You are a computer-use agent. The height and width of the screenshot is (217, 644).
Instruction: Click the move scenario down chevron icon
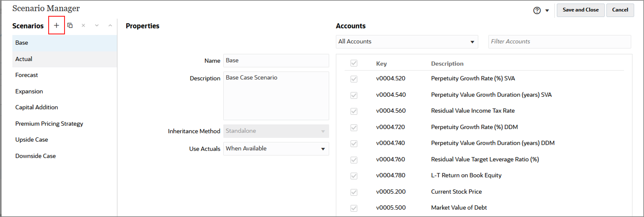pos(97,25)
